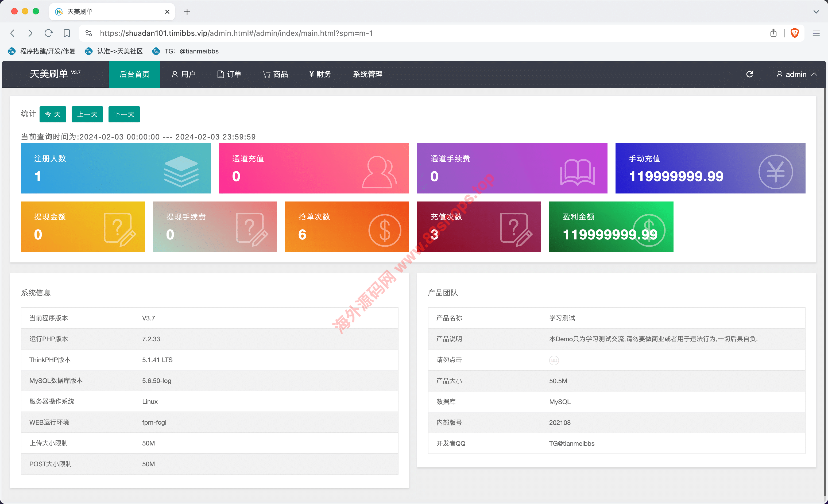The width and height of the screenshot is (828, 504).
Task: Click the site settings icon before the URL
Action: [89, 33]
